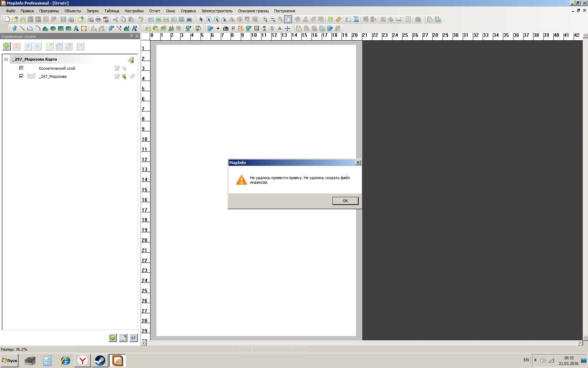
Task: Open the Описание границ menu
Action: (253, 11)
